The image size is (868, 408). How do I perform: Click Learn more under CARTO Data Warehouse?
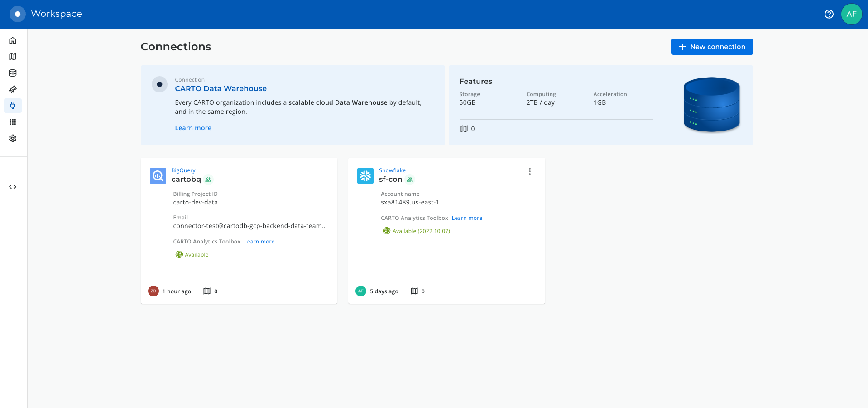tap(193, 128)
